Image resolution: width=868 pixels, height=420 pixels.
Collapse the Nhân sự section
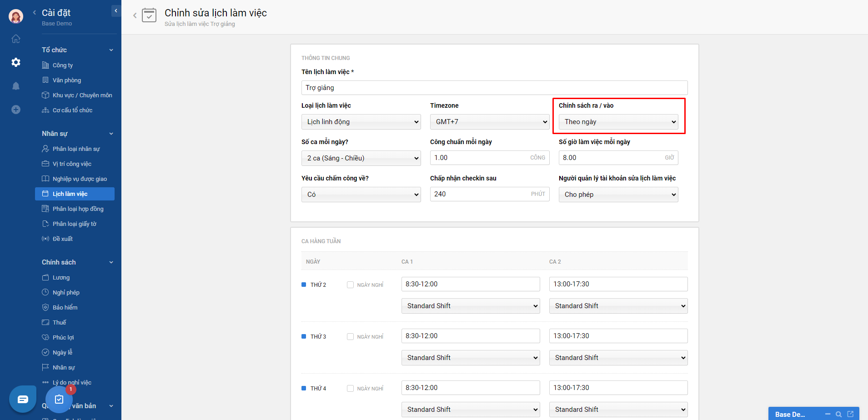(x=111, y=134)
